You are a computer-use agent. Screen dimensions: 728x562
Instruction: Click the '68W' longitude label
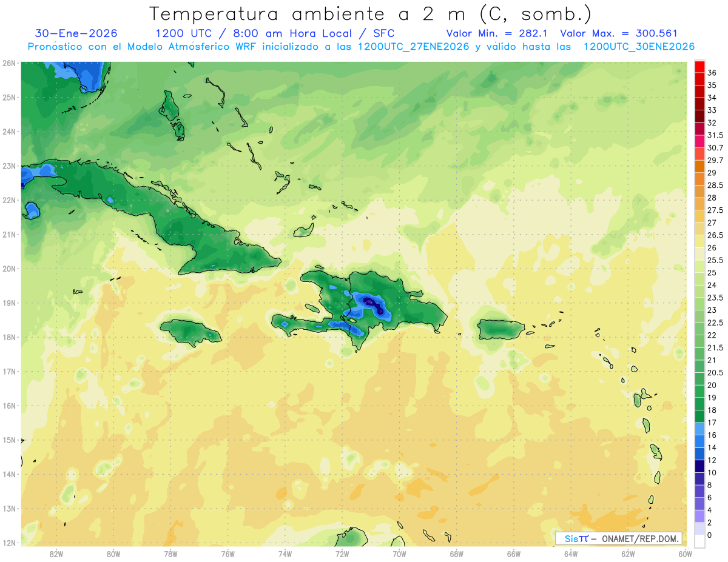[x=457, y=554]
